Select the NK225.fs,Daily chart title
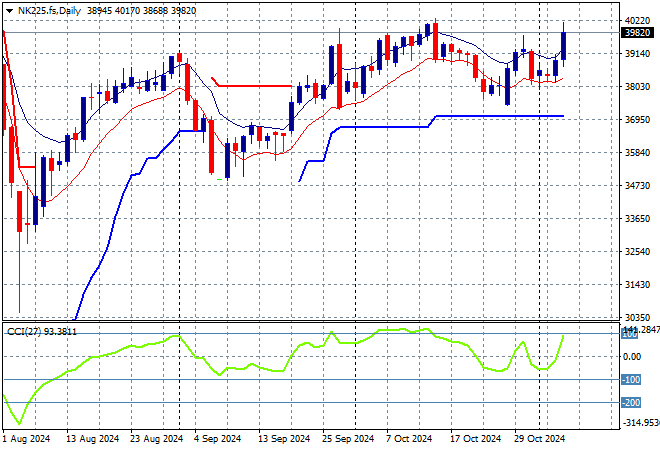Screen dimensions: 660x450 tap(49, 11)
